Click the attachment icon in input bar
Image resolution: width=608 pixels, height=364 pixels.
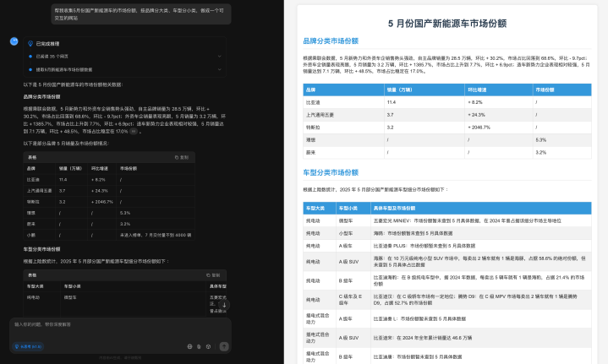pyautogui.click(x=199, y=346)
